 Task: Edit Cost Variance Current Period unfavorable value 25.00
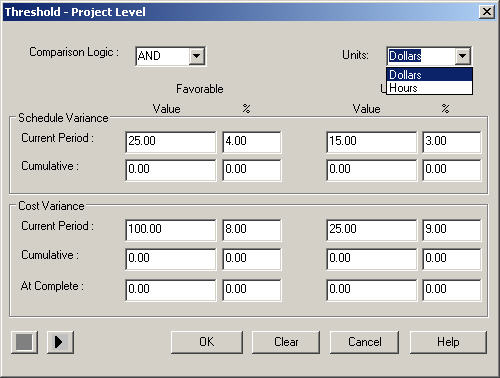pyautogui.click(x=371, y=230)
